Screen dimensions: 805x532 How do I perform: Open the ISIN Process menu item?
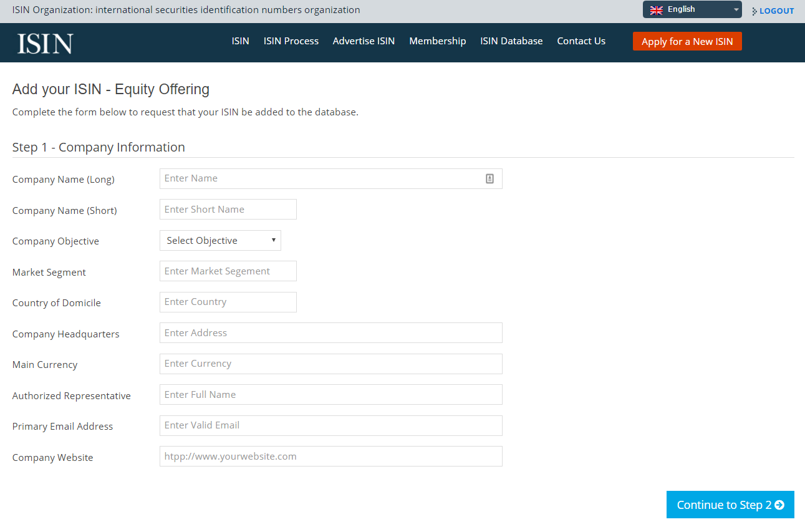click(291, 41)
